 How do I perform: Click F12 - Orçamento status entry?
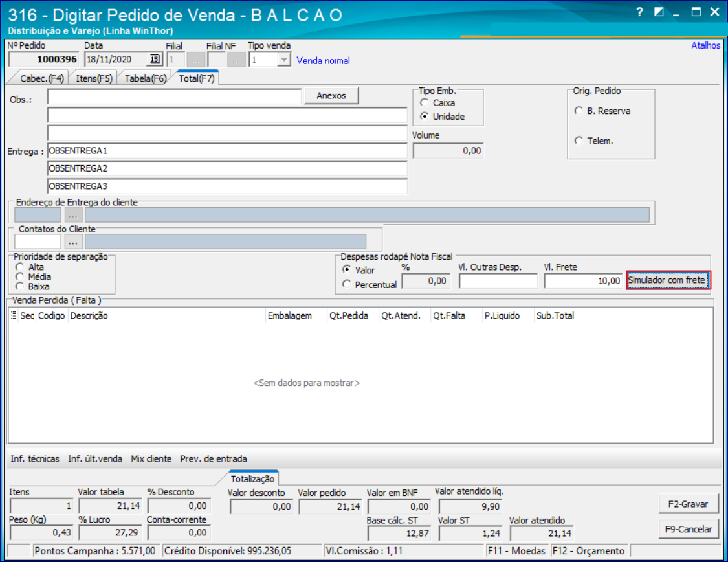pyautogui.click(x=589, y=551)
